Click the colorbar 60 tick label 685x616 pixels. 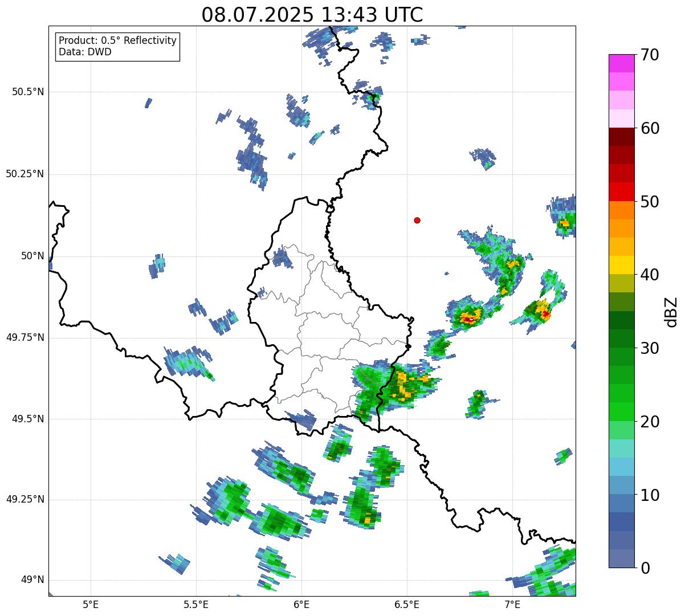pos(650,128)
